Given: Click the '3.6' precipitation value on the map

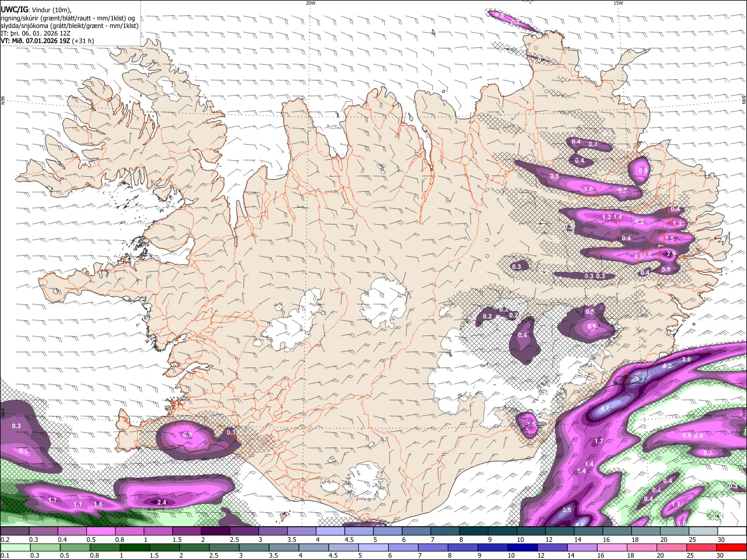Looking at the screenshot, I should (686, 360).
